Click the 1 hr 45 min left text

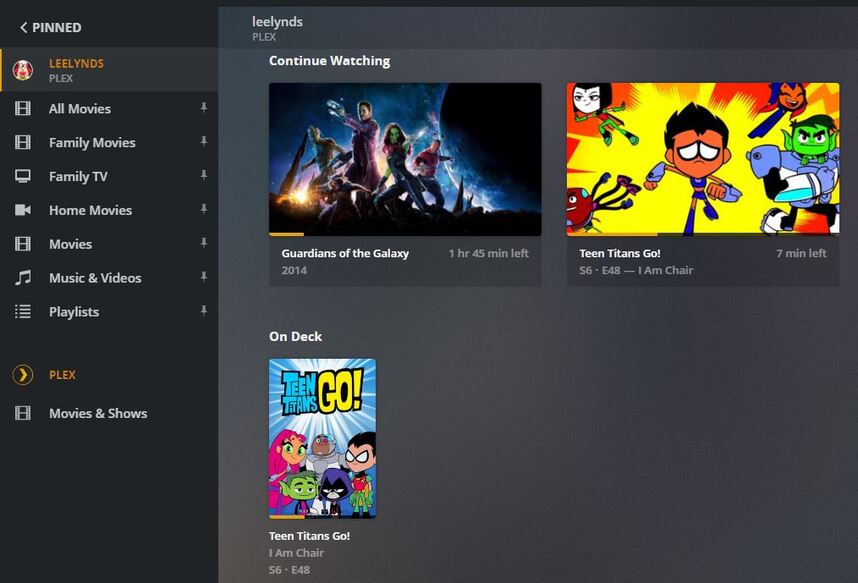pos(489,253)
